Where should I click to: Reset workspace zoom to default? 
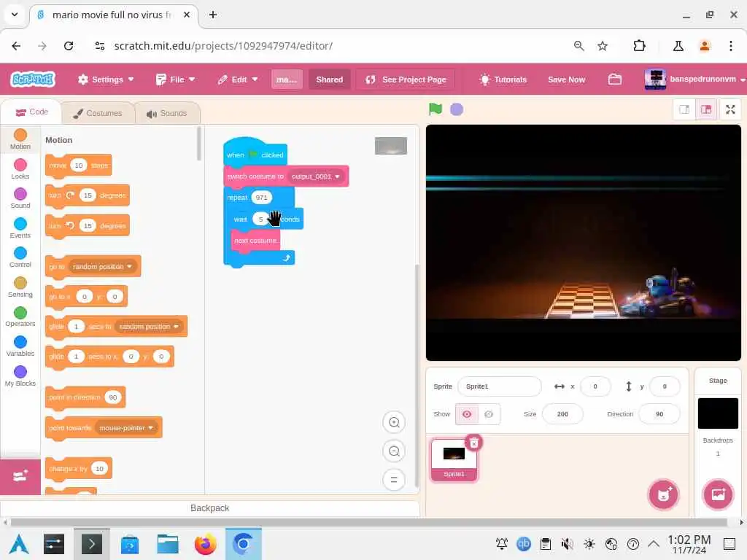pos(394,480)
